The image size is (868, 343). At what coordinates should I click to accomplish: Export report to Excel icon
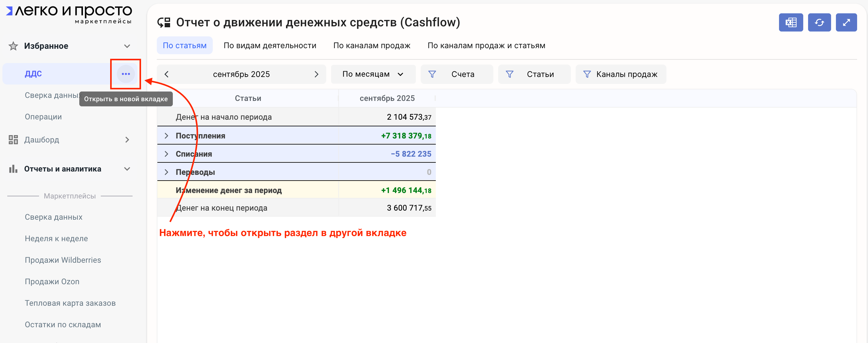click(x=791, y=23)
